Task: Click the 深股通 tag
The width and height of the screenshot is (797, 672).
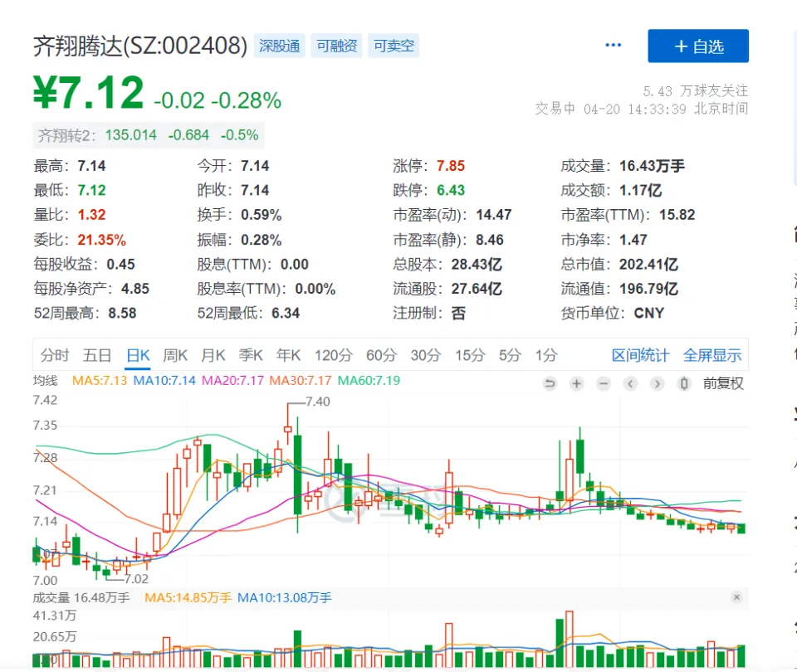Action: coord(280,46)
